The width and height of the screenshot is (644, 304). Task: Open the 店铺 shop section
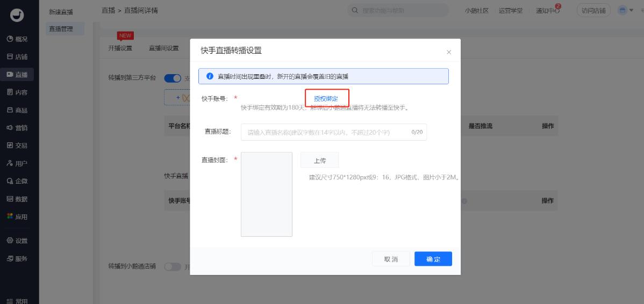17,56
